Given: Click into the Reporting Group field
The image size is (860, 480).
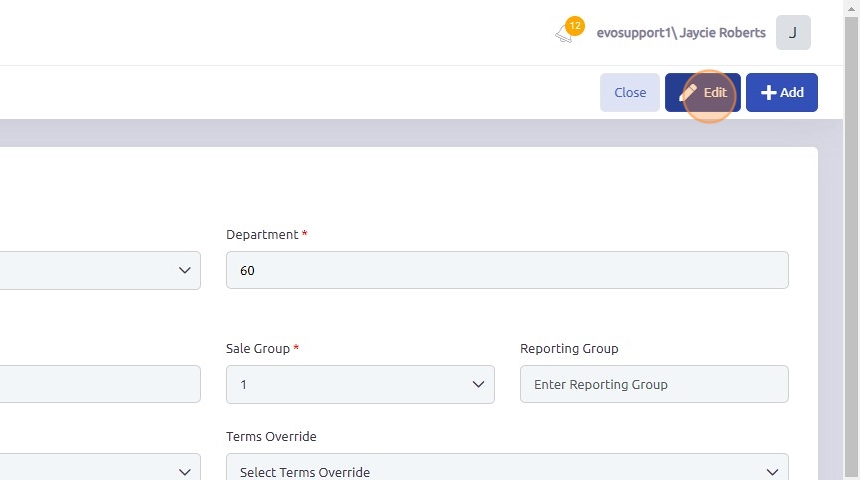Looking at the screenshot, I should click(654, 384).
